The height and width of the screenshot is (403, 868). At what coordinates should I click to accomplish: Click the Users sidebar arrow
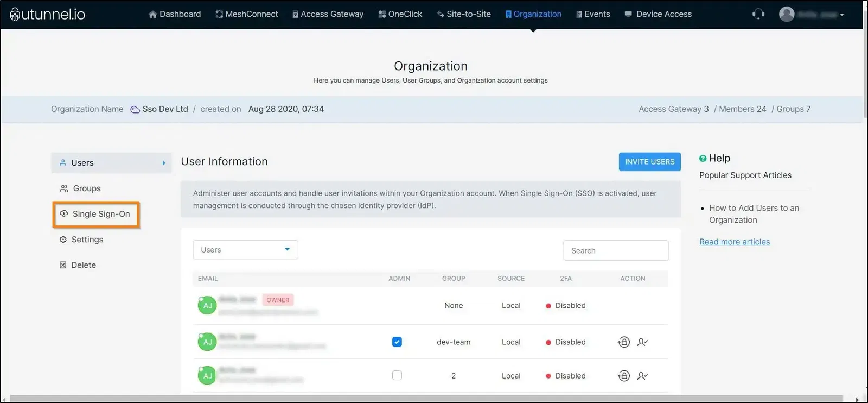pos(164,163)
